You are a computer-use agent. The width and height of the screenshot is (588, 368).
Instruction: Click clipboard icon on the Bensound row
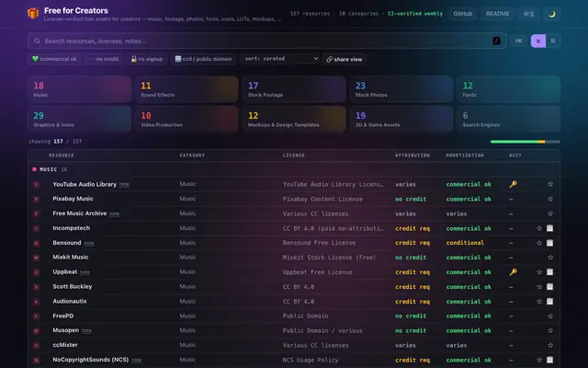point(549,243)
